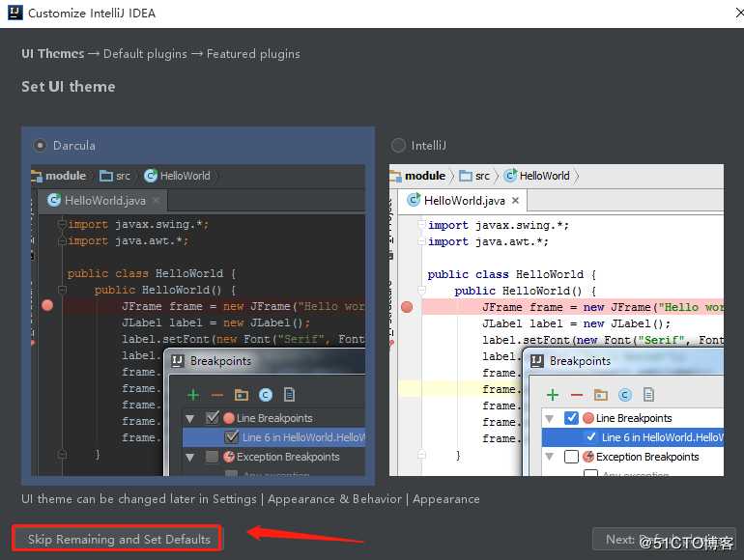Close the HelloWorld.java tab in Darcula preview

pos(157,201)
